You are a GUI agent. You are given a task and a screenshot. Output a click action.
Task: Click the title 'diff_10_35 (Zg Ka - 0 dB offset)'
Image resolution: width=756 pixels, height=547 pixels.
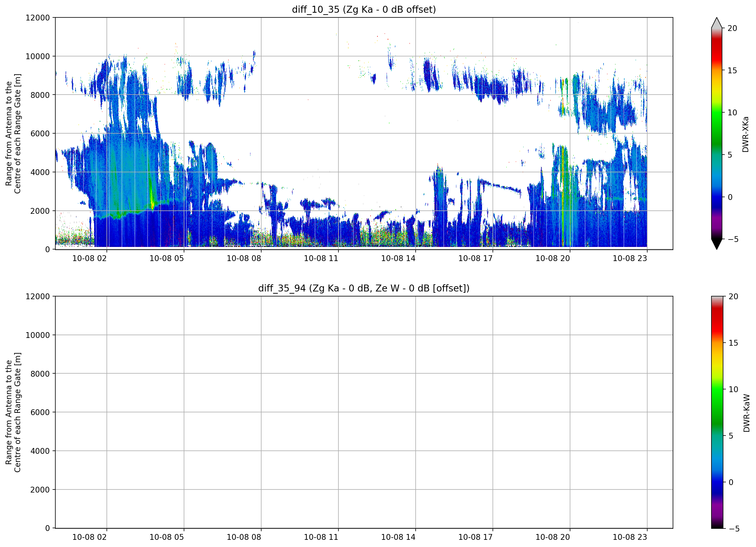tap(364, 9)
